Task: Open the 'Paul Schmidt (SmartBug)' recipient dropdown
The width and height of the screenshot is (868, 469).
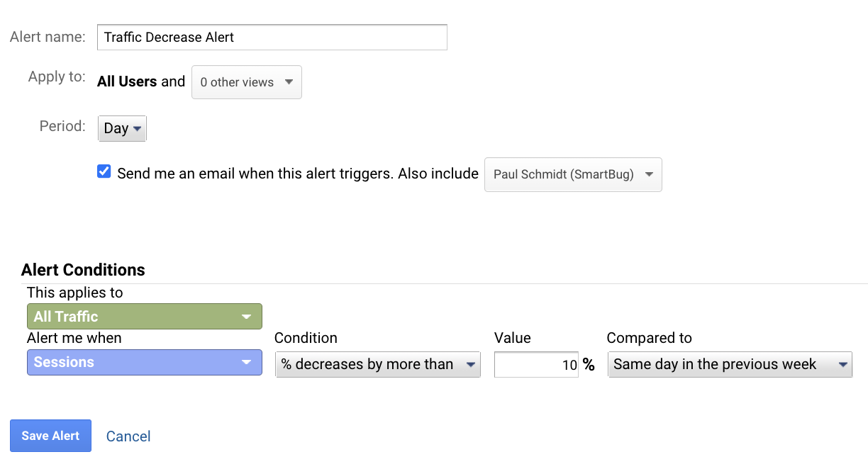Action: [x=572, y=174]
